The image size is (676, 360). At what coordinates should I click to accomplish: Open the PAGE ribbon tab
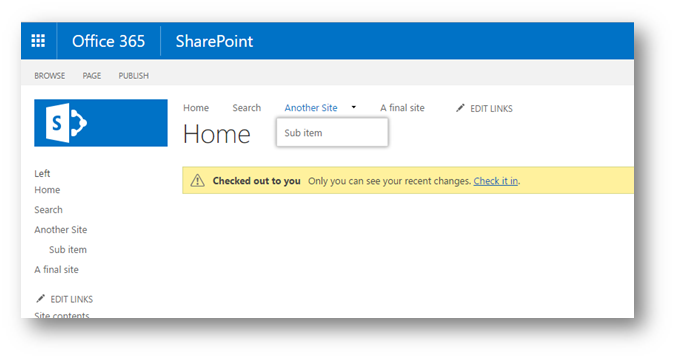(x=92, y=76)
